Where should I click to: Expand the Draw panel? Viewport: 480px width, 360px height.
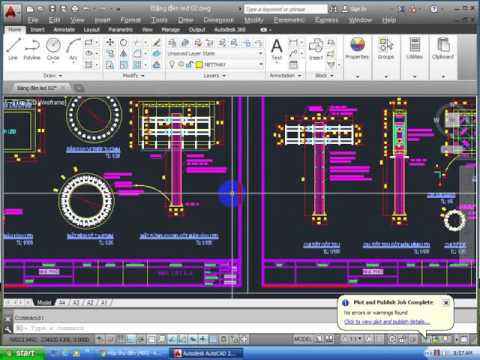coord(53,76)
